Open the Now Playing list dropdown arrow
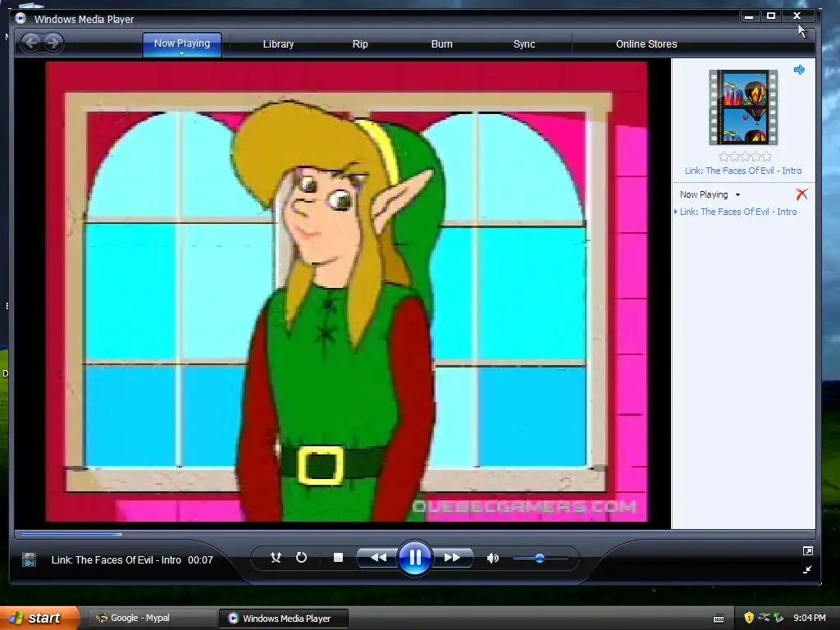This screenshot has width=840, height=630. tap(737, 195)
